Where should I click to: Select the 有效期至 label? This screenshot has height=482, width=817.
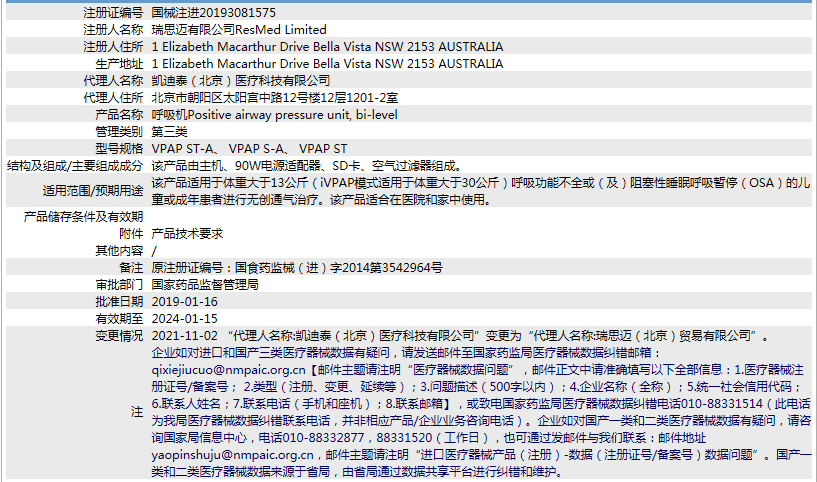(119, 318)
